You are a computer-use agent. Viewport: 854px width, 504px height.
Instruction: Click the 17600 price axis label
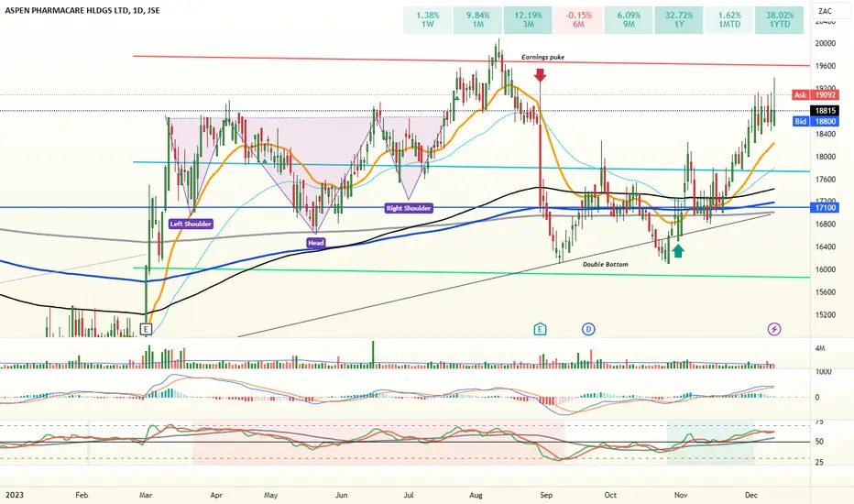[x=826, y=180]
